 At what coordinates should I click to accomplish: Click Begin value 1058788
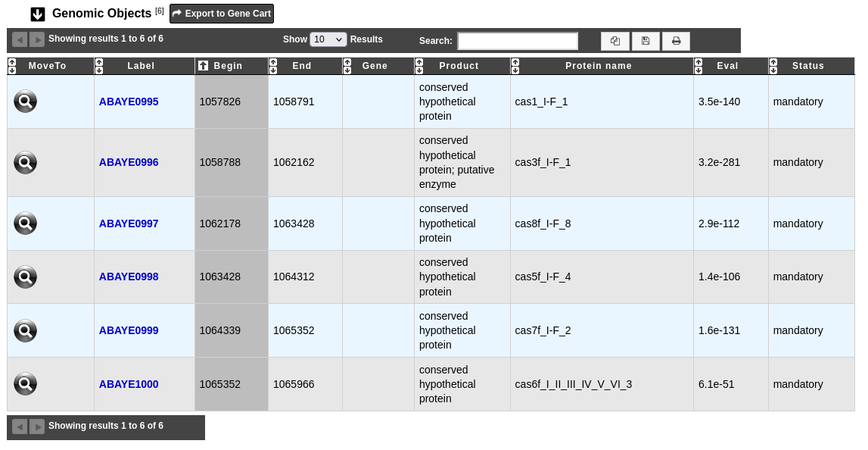coord(219,162)
